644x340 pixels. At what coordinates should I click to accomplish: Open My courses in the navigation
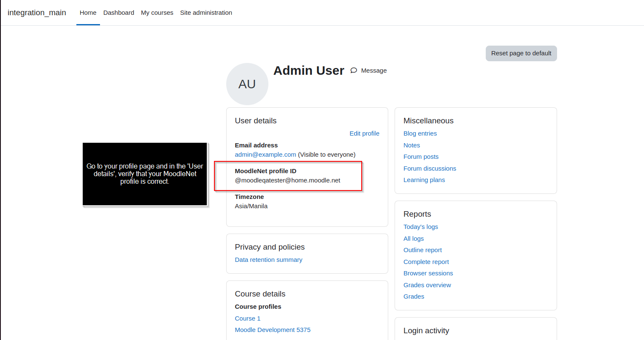point(157,13)
